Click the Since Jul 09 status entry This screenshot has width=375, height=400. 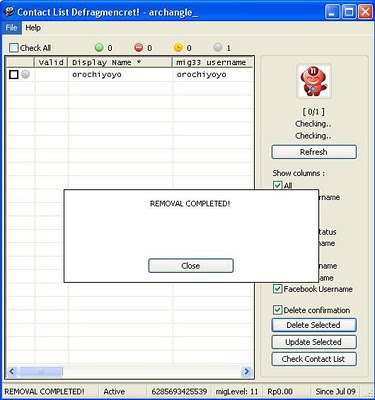336,391
